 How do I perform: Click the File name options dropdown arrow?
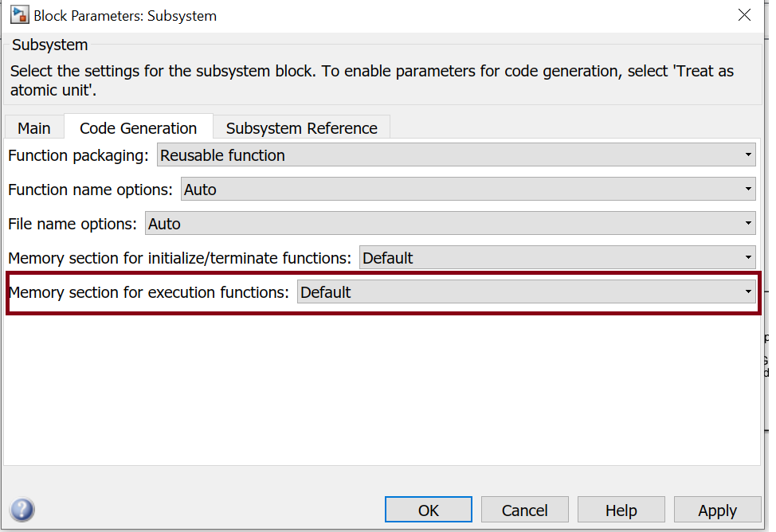pos(749,224)
